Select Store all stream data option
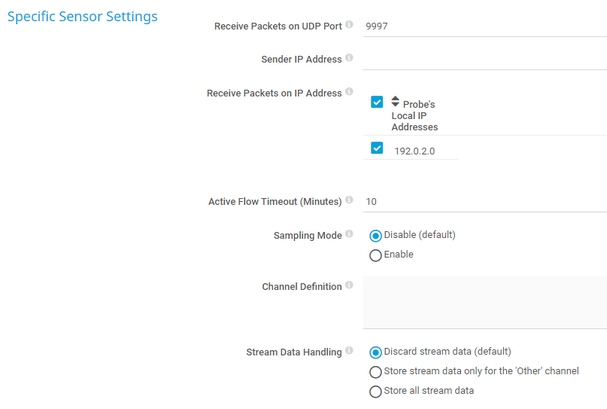This screenshot has width=607, height=409. [x=376, y=391]
